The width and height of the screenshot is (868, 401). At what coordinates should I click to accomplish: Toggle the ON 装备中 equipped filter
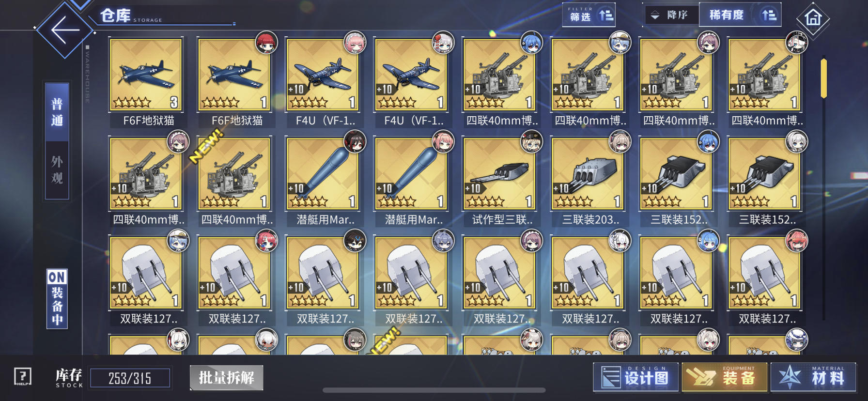(57, 299)
